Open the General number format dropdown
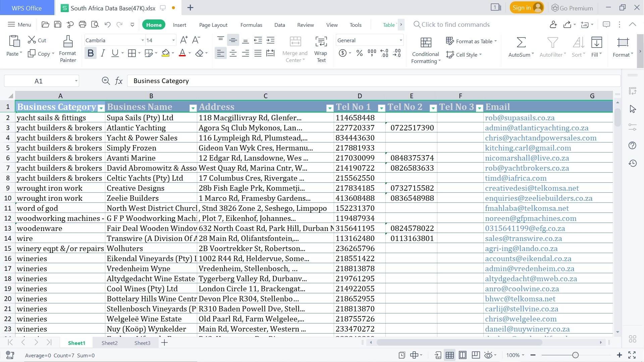Screen dimensions: 644x362 [x=400, y=40]
